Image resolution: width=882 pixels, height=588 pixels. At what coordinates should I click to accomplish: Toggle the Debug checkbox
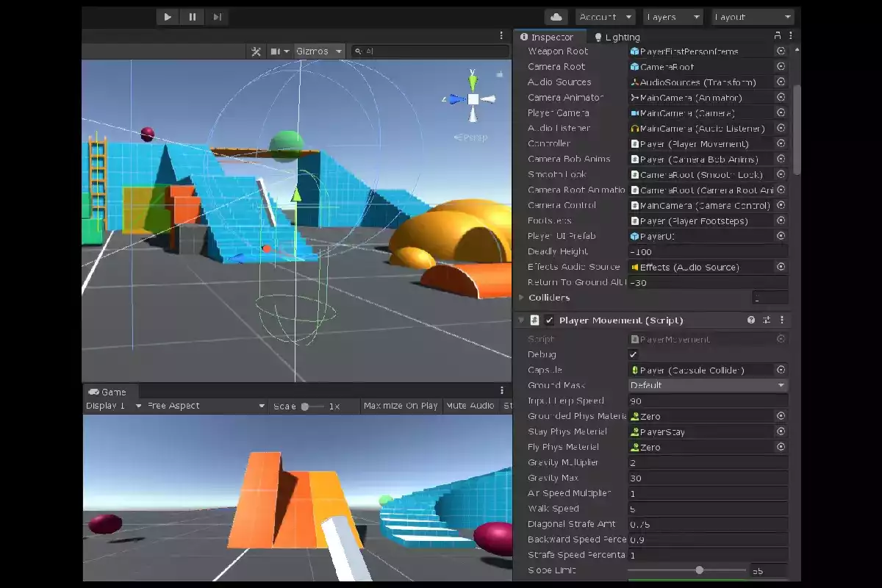click(634, 355)
